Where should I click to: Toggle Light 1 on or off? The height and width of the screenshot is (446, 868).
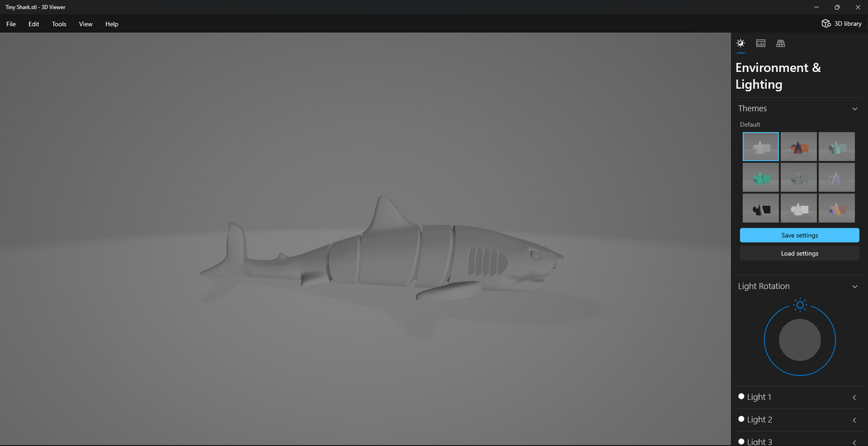[x=741, y=396]
